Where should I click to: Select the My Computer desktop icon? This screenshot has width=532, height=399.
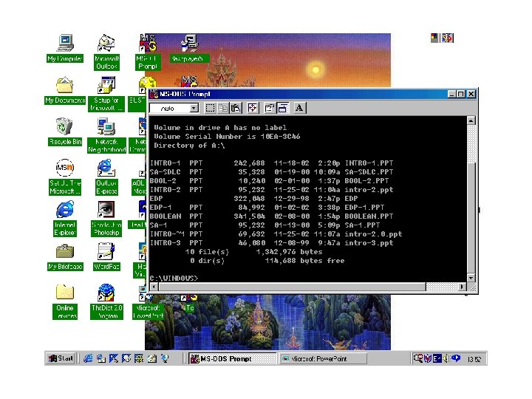65,49
